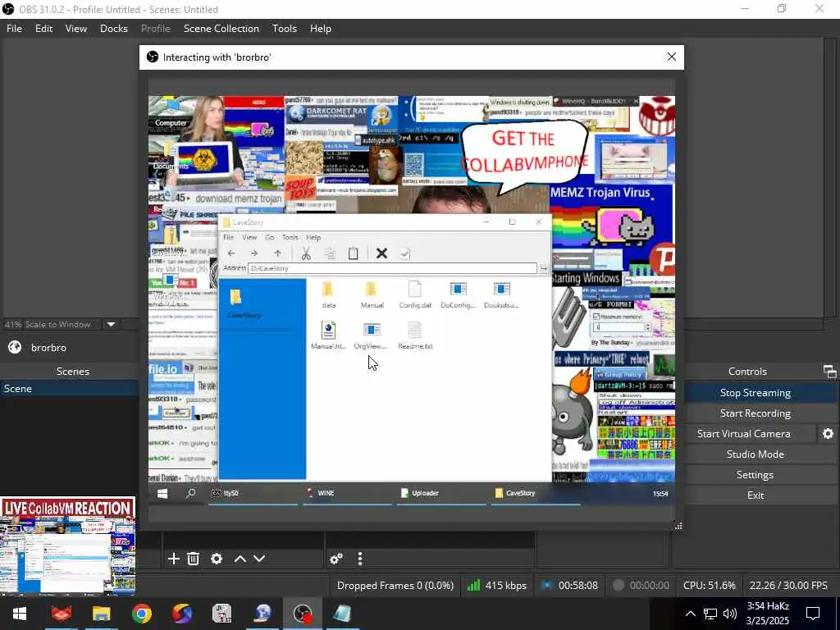The width and height of the screenshot is (840, 630).
Task: Open the Windows Start menu
Action: (x=20, y=614)
